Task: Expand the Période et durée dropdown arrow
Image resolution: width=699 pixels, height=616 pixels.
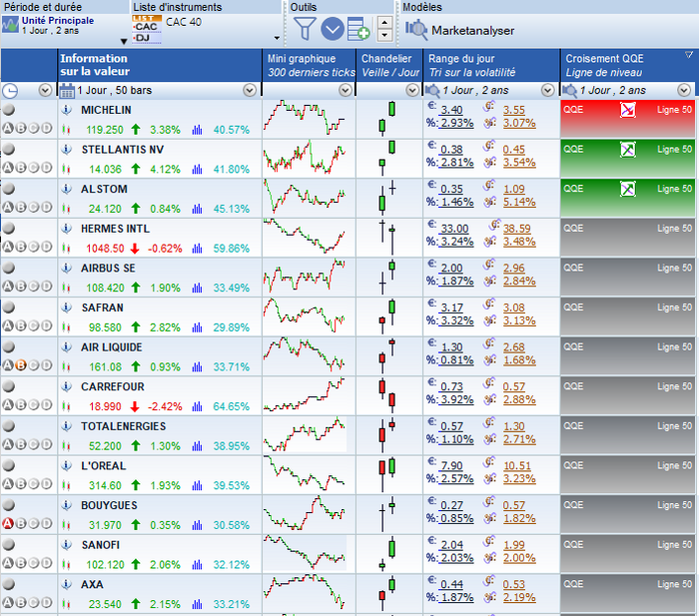Action: coord(124,41)
